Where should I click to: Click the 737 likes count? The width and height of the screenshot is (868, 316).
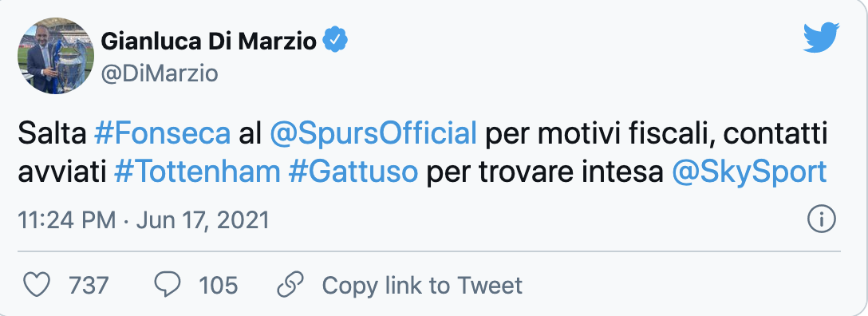pyautogui.click(x=89, y=286)
